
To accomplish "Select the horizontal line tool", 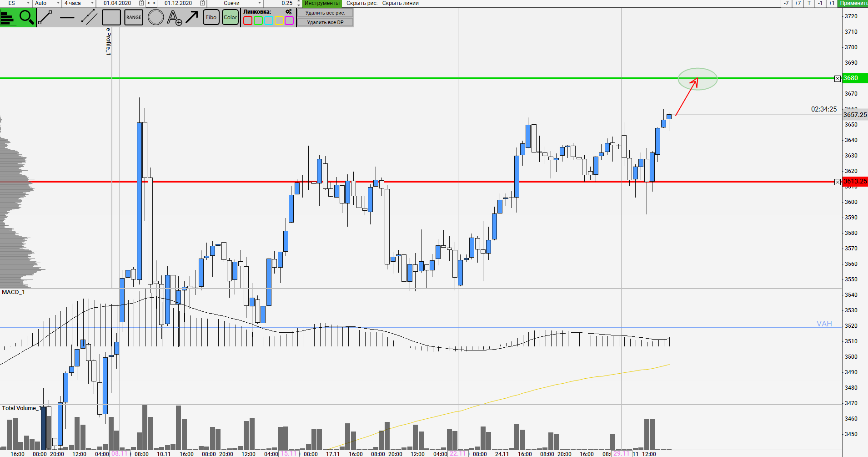I will click(67, 18).
